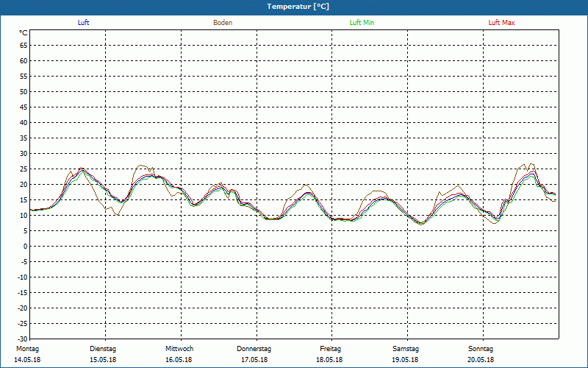
Task: Click the '65' y-axis value
Action: (x=24, y=46)
